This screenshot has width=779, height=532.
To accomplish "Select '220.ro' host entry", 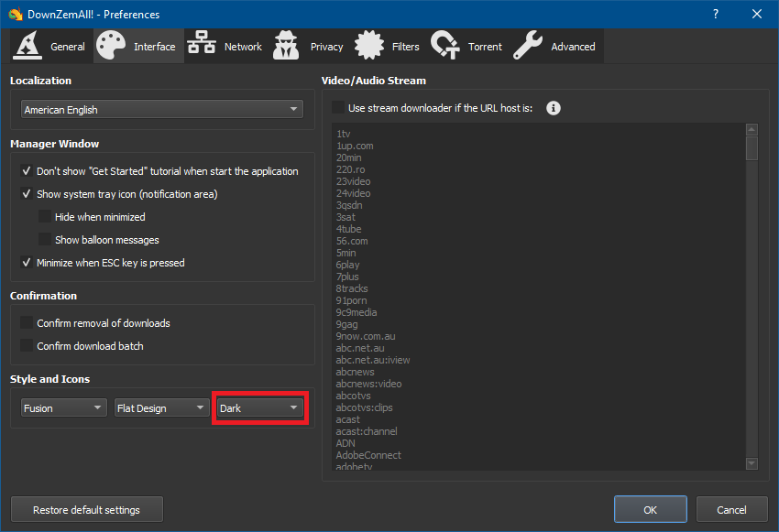I will tap(350, 169).
